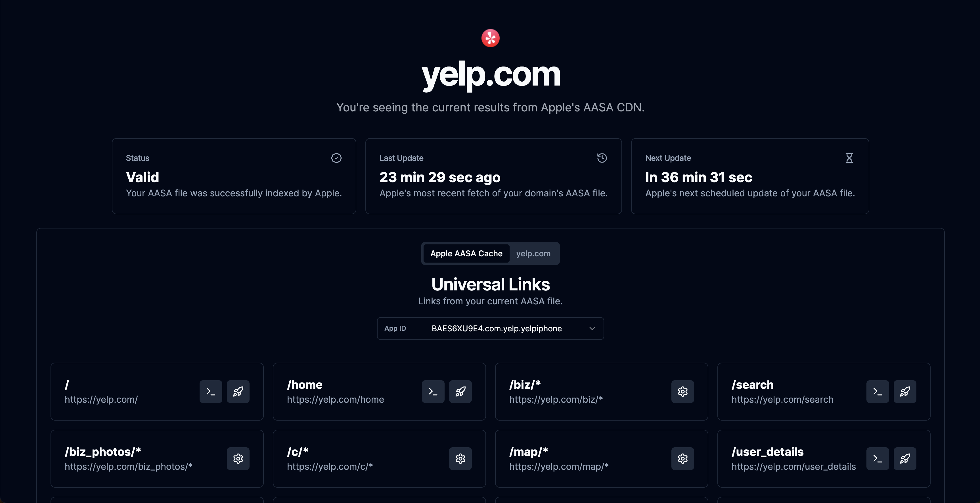The width and height of the screenshot is (980, 503).
Task: Click the App ID dropdown chevron
Action: pyautogui.click(x=592, y=328)
